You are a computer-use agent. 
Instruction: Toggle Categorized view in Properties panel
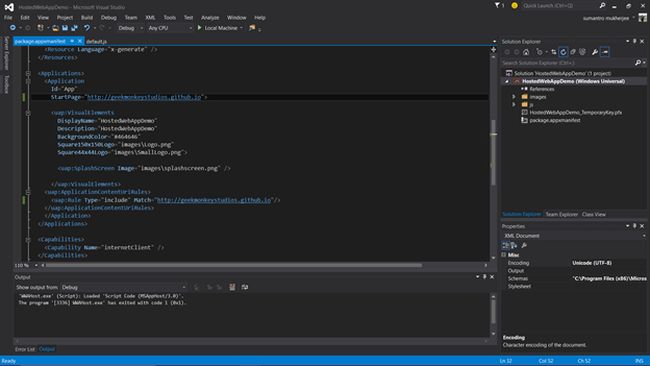coord(505,245)
